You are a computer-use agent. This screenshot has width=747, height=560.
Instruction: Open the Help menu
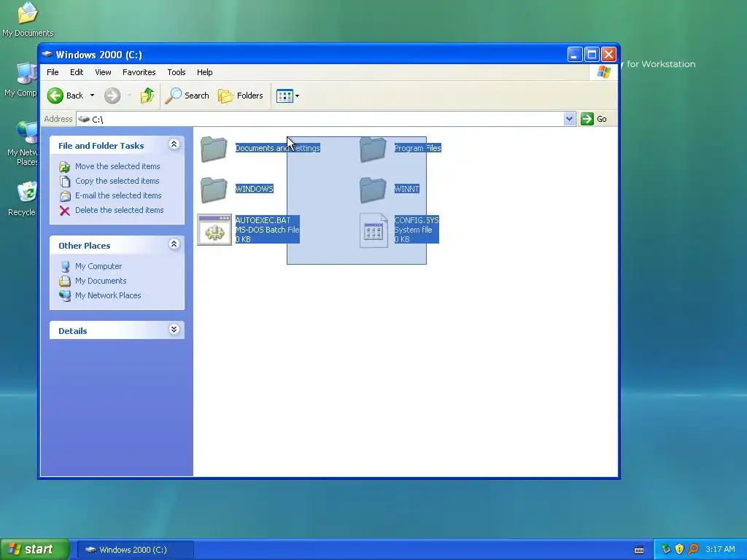[x=205, y=72]
